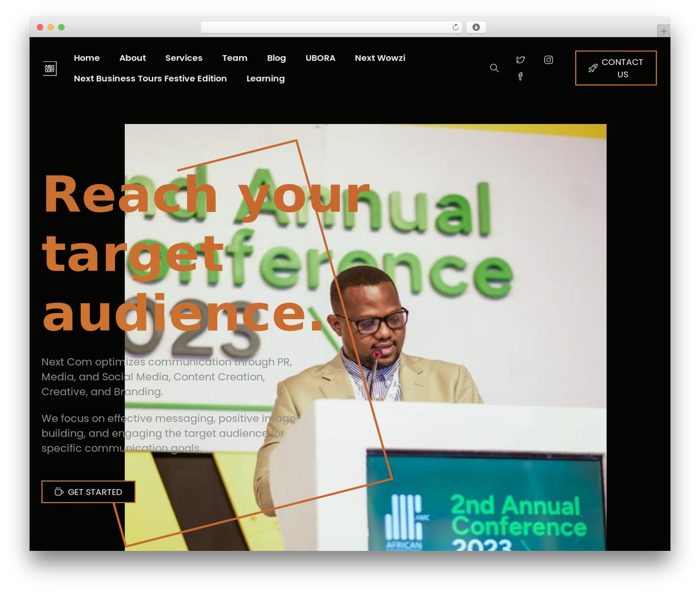Focus the browser address bar
Screen dimensions: 700x593
pos(331,27)
